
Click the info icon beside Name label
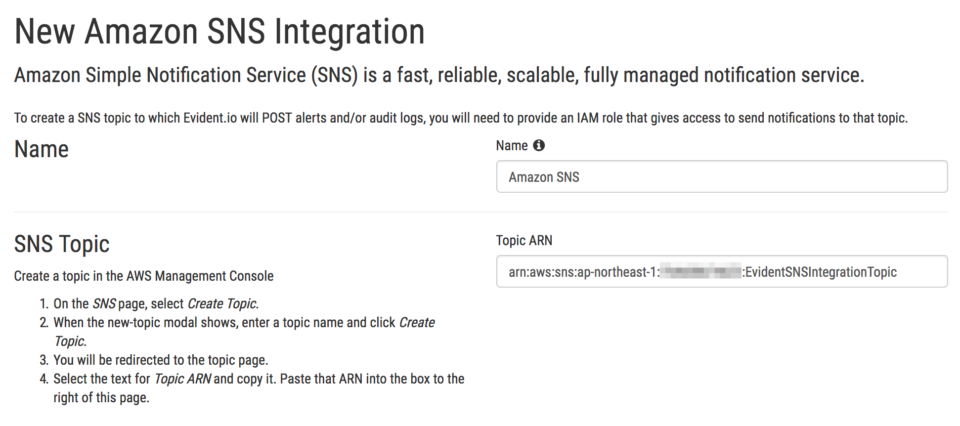pos(540,146)
